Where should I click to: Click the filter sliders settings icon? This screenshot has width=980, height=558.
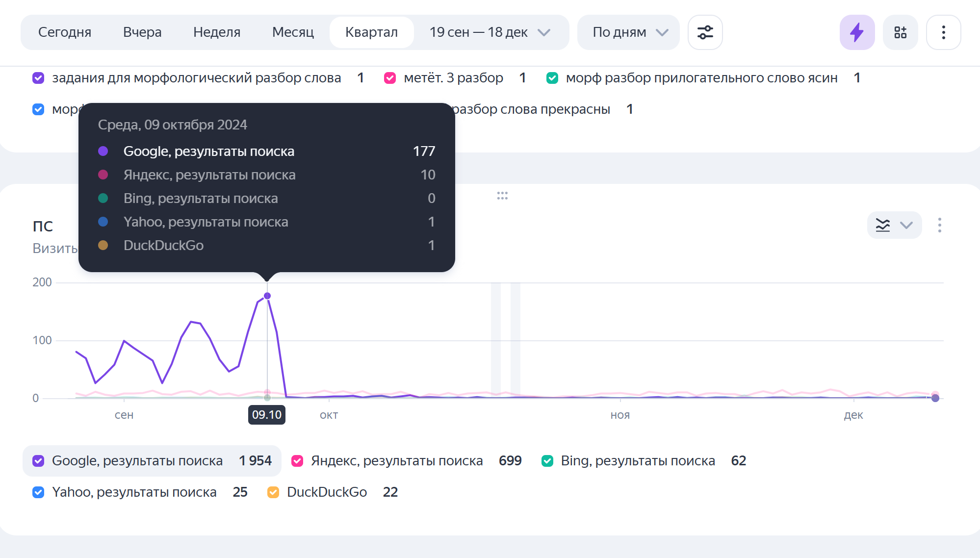(705, 32)
